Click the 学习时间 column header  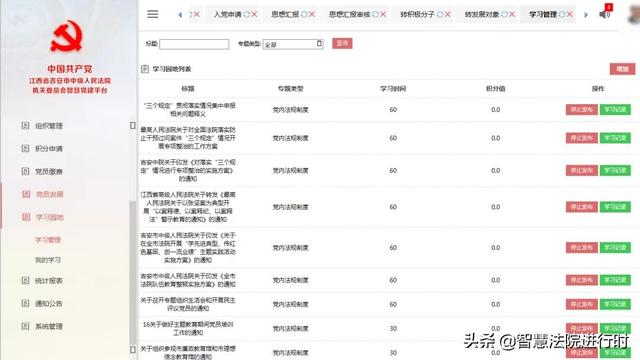[393, 88]
